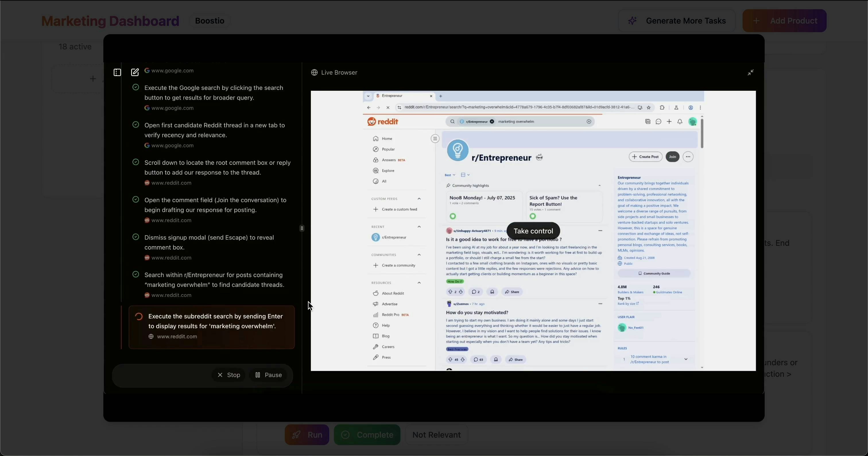
Task: Close the Entrepreneur browser tab
Action: click(x=431, y=96)
